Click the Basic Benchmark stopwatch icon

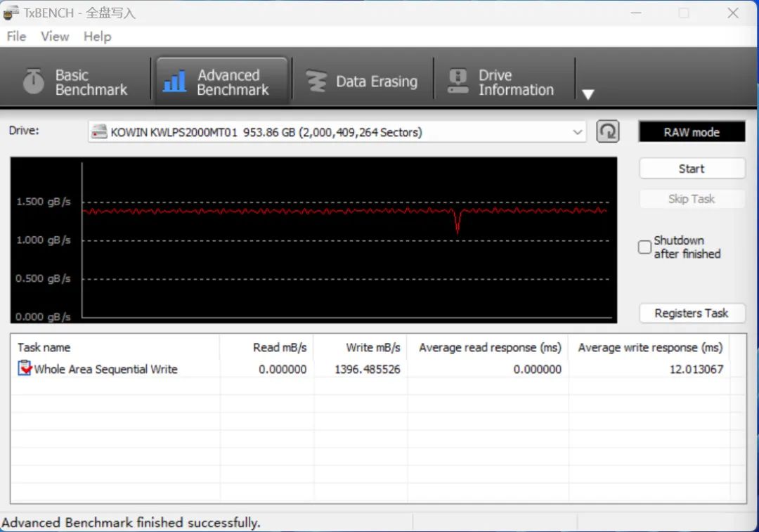tap(34, 81)
